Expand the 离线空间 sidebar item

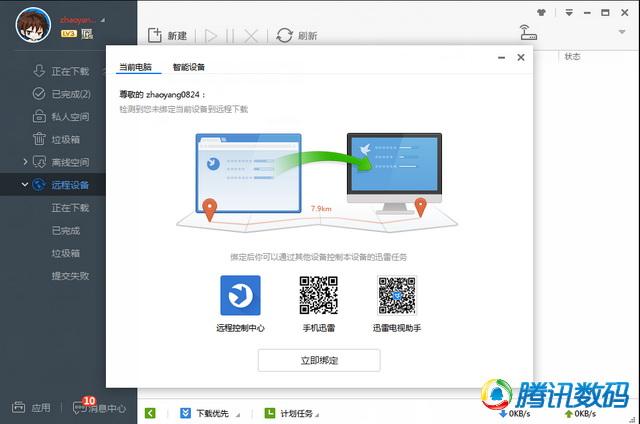(x=25, y=162)
